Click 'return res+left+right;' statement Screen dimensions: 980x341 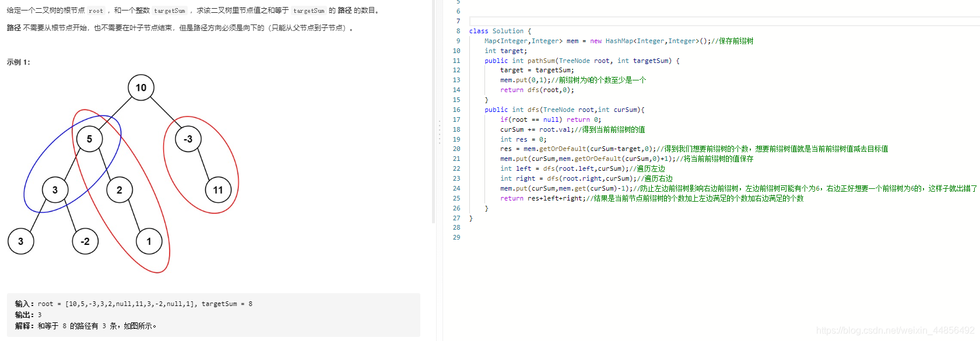[x=543, y=198]
